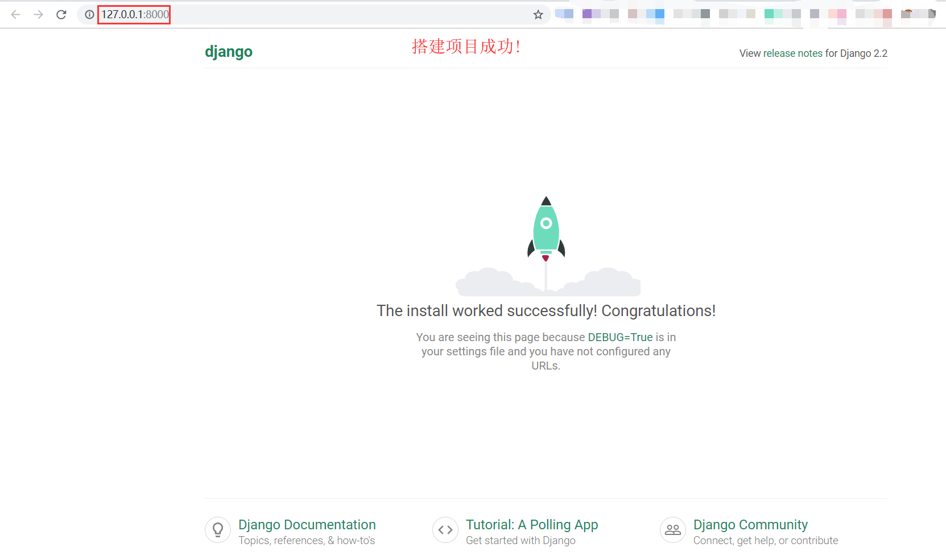Click the 'install worked successfully' heading

(546, 311)
